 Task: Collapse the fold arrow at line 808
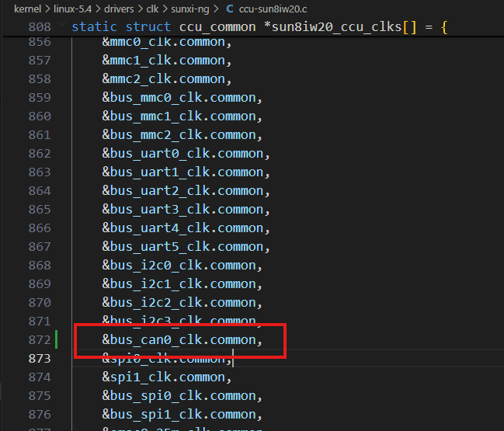pyautogui.click(x=63, y=27)
